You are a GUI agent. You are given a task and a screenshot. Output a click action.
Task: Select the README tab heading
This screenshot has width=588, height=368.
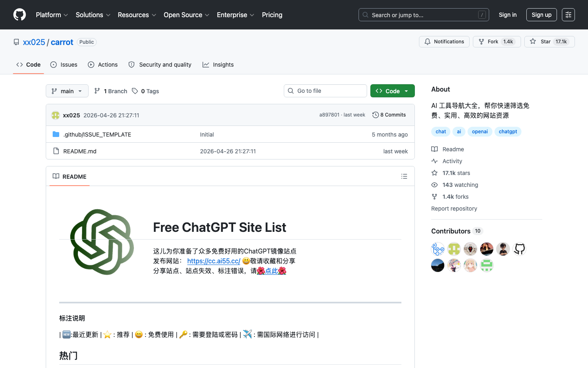pos(69,176)
